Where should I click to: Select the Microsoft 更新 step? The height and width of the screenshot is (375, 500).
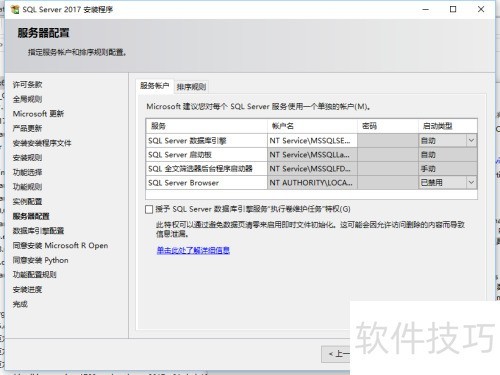[38, 114]
